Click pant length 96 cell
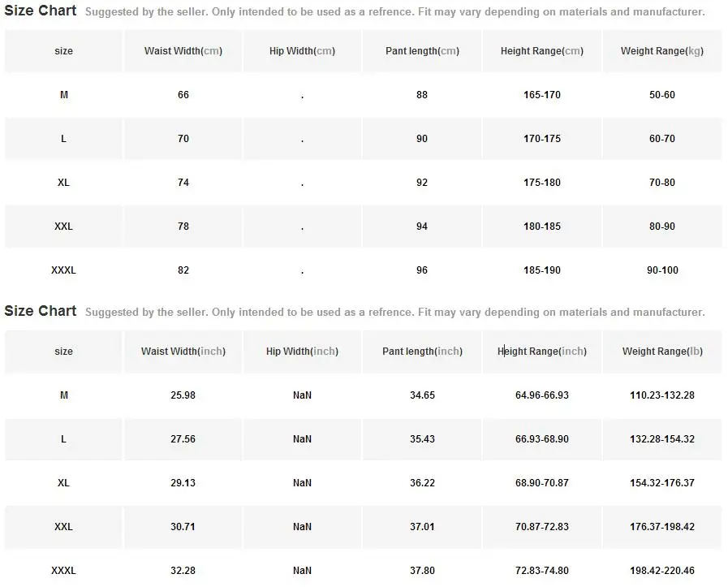The image size is (728, 587). pyautogui.click(x=422, y=270)
